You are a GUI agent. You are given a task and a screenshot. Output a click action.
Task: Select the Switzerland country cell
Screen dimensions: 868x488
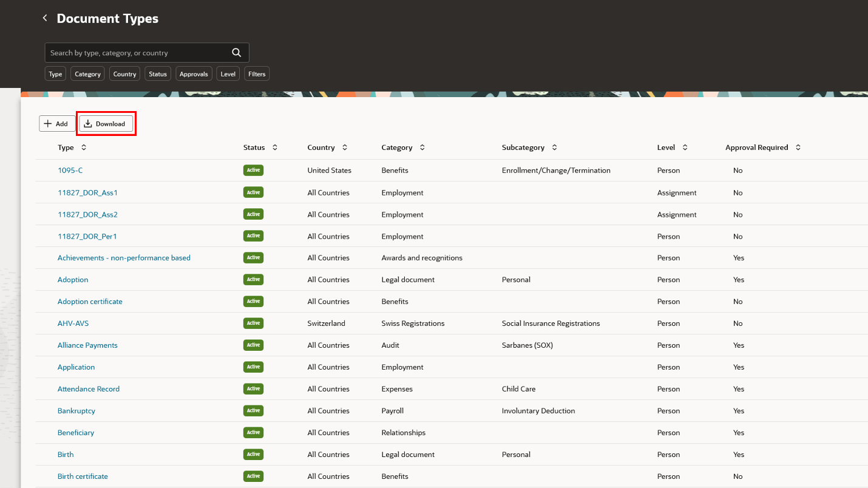pyautogui.click(x=327, y=324)
